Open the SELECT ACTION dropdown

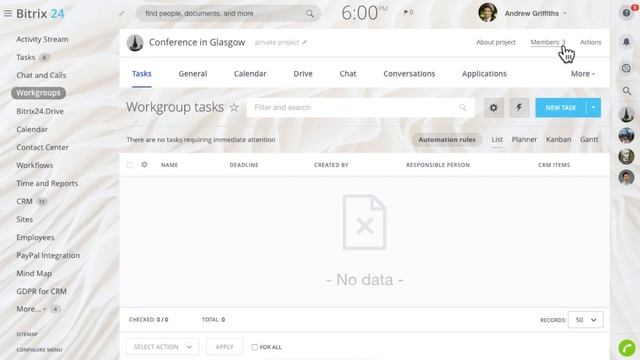(x=162, y=347)
